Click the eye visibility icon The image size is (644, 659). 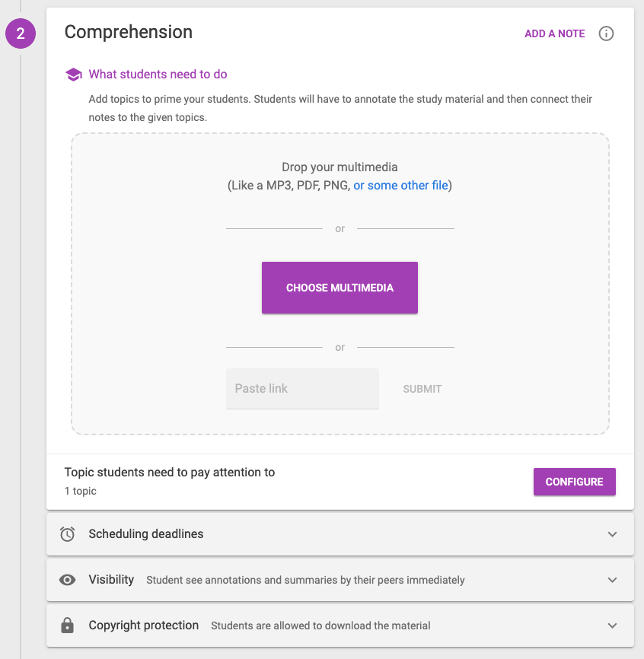(67, 580)
